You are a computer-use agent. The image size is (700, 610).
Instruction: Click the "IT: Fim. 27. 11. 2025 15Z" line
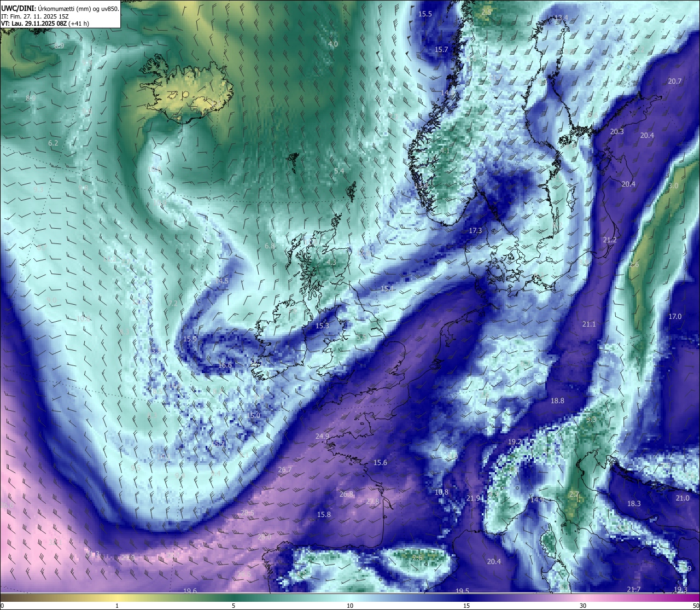tap(35, 16)
